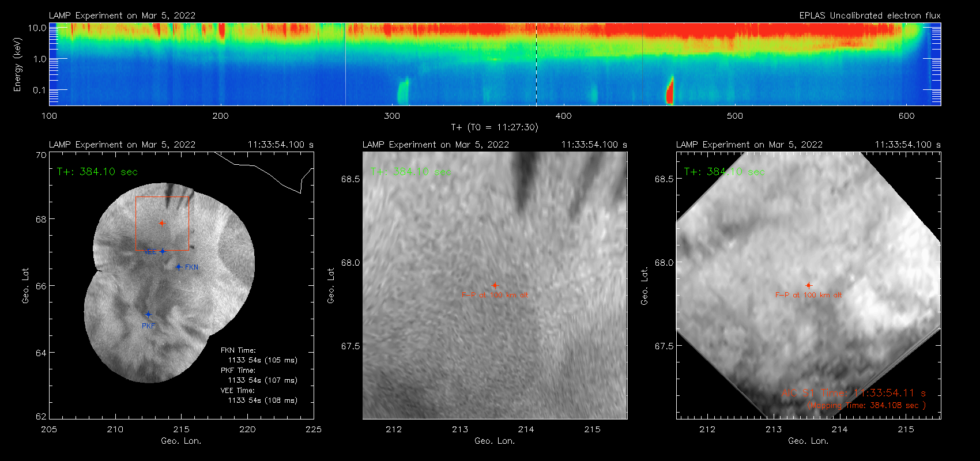Click the red 'All Sky Time: 11:33:54.11 s' text
The height and width of the screenshot is (461, 980).
(x=854, y=393)
